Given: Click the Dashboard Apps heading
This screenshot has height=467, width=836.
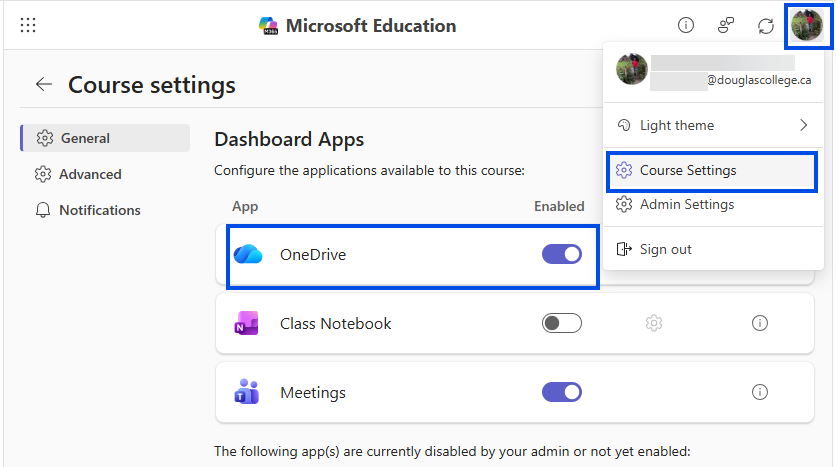Looking at the screenshot, I should pos(289,140).
